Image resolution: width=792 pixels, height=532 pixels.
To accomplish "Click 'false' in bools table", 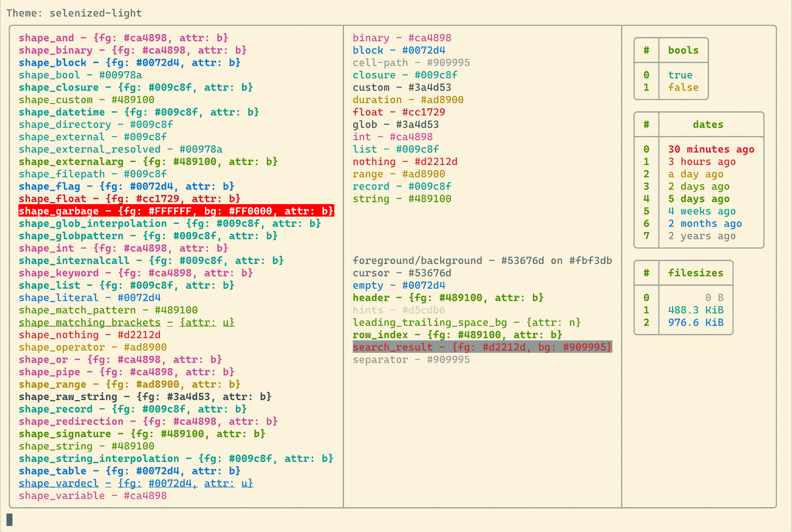I will (x=683, y=88).
